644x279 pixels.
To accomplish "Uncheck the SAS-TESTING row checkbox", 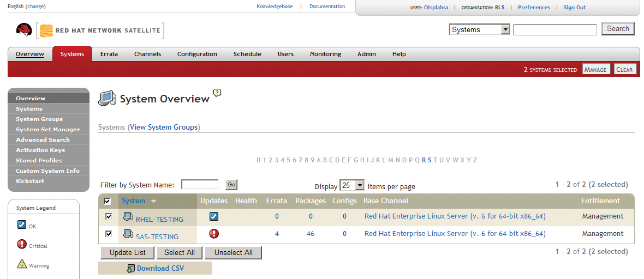I will pos(109,233).
